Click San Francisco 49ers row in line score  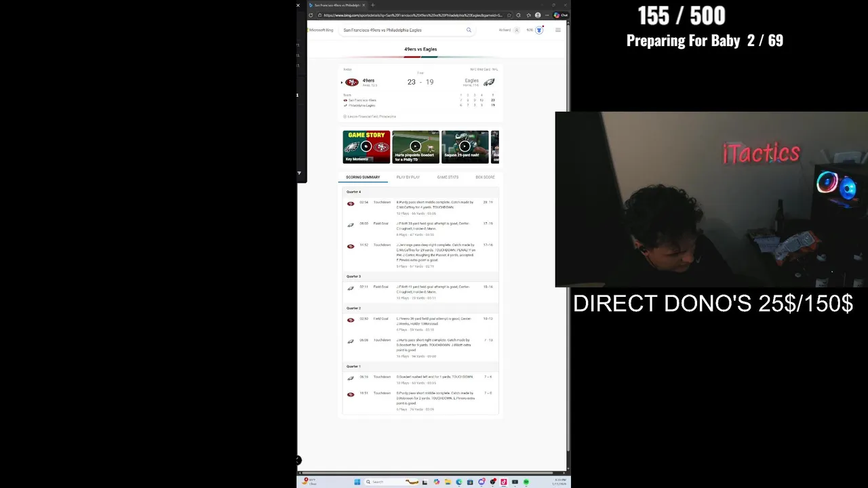419,100
